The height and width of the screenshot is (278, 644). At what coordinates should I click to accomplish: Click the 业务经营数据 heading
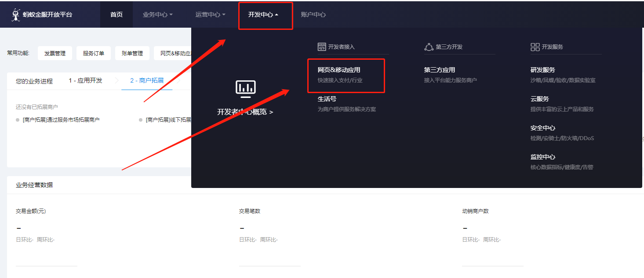pyautogui.click(x=34, y=185)
